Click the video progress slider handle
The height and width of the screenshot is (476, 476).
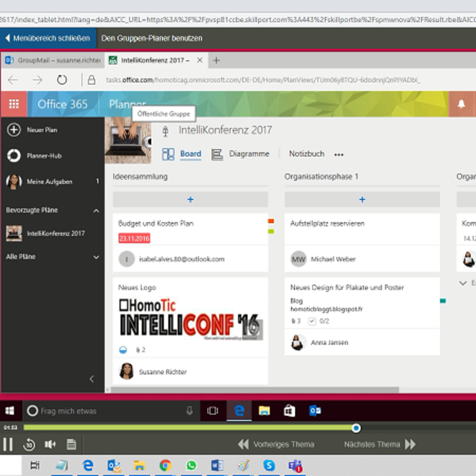[356, 428]
